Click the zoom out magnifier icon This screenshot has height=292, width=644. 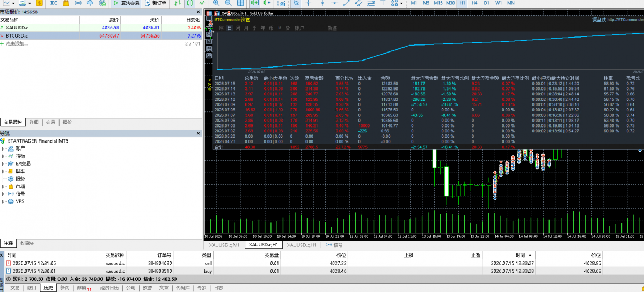coord(229,3)
